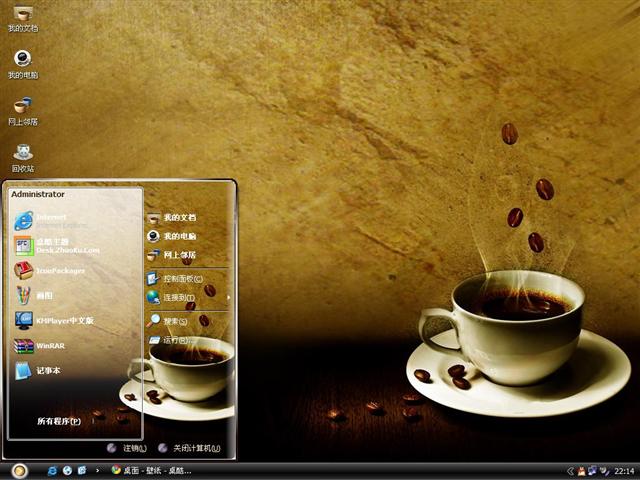Image resolution: width=640 pixels, height=480 pixels.
Task: Open 我的文档 in start menu right pane
Action: coord(189,218)
